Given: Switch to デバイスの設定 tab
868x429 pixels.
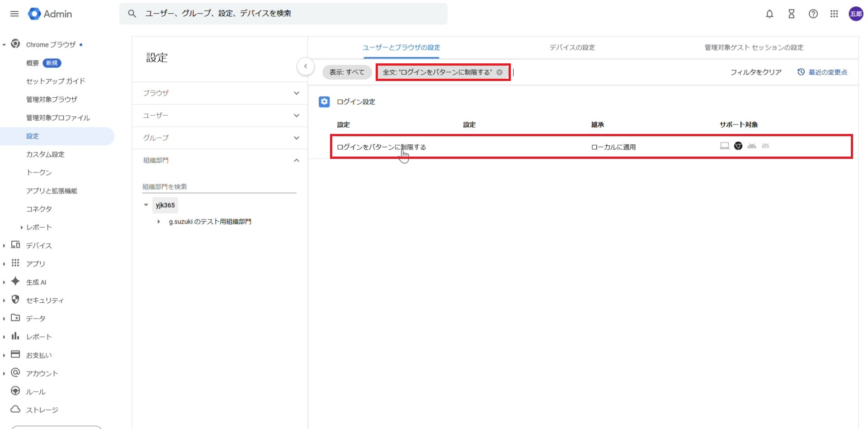Looking at the screenshot, I should [572, 48].
